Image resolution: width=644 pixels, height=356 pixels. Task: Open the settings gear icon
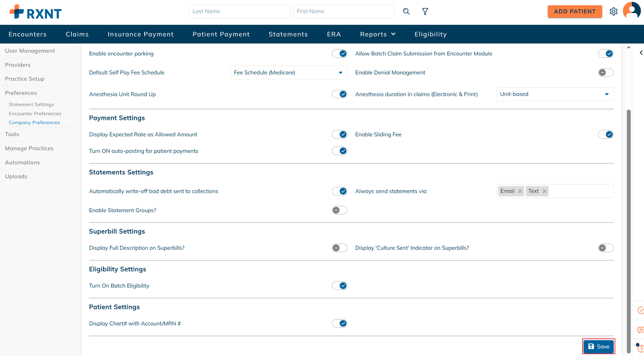click(x=613, y=12)
